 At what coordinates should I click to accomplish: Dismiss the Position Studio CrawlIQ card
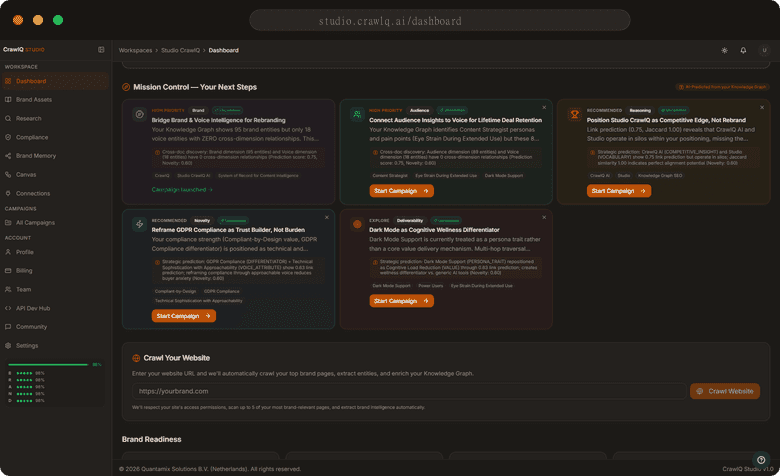[761, 107]
